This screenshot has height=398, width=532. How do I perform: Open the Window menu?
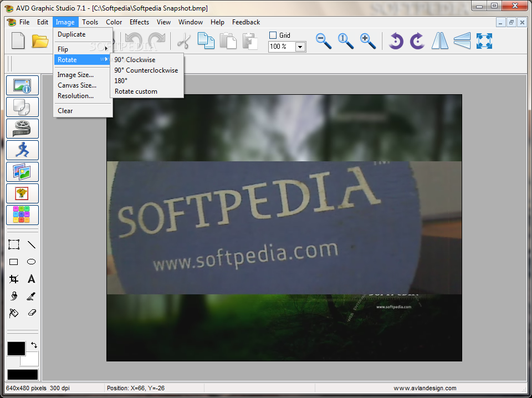pos(191,22)
